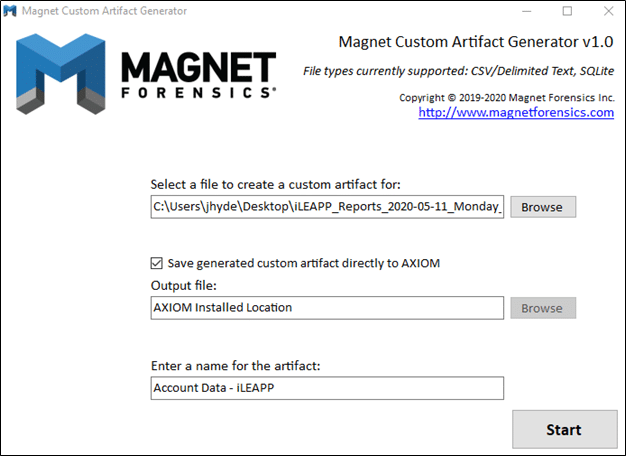This screenshot has width=626, height=456.
Task: Click into the source file path field
Action: pos(327,206)
